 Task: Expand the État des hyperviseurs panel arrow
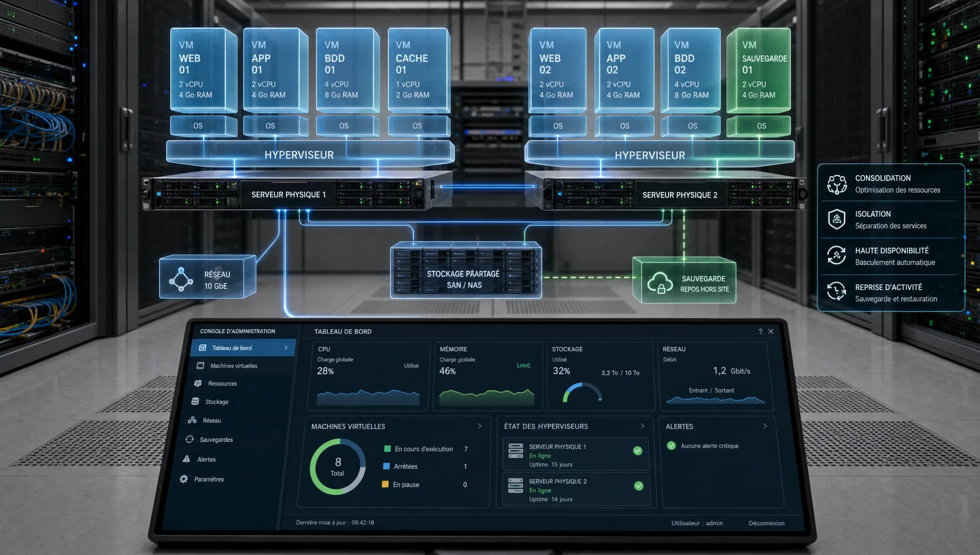642,426
